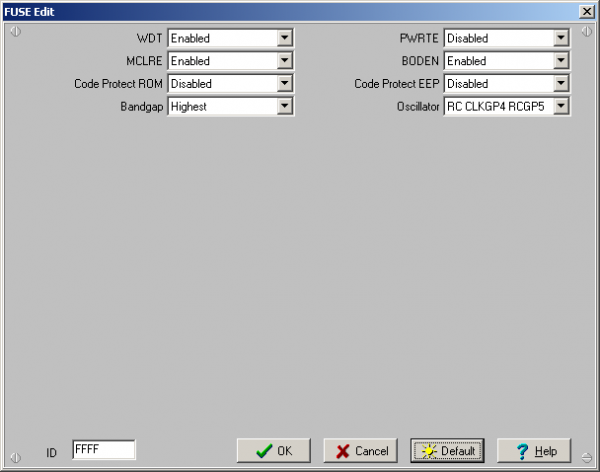Click the ID input field
The width and height of the screenshot is (600, 472).
coord(103,450)
